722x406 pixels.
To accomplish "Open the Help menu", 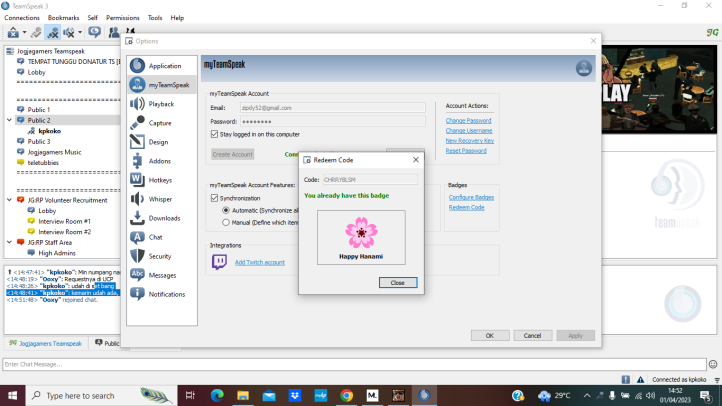I will (177, 17).
